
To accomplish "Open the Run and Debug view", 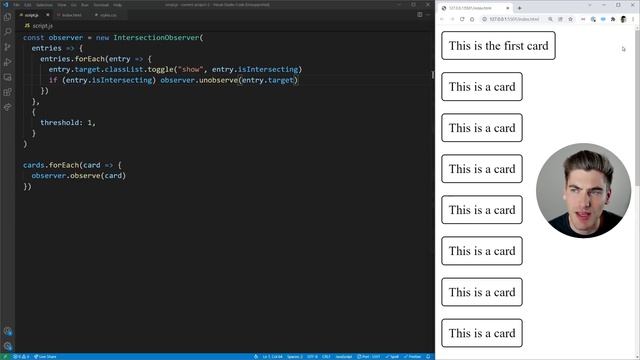I will pos(7,62).
